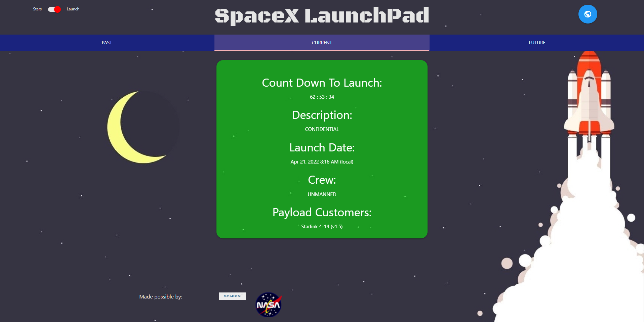644x322 pixels.
Task: Select the CURRENT tab
Action: click(322, 43)
